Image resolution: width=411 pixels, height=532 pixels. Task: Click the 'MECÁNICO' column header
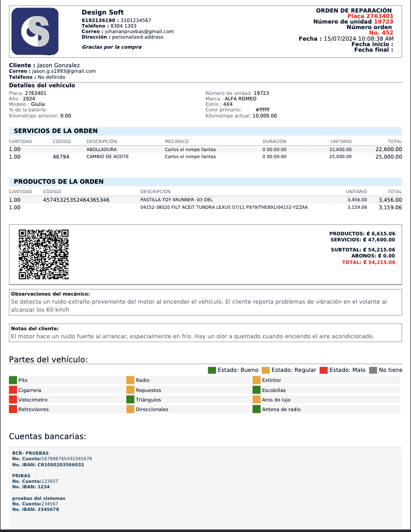point(177,142)
